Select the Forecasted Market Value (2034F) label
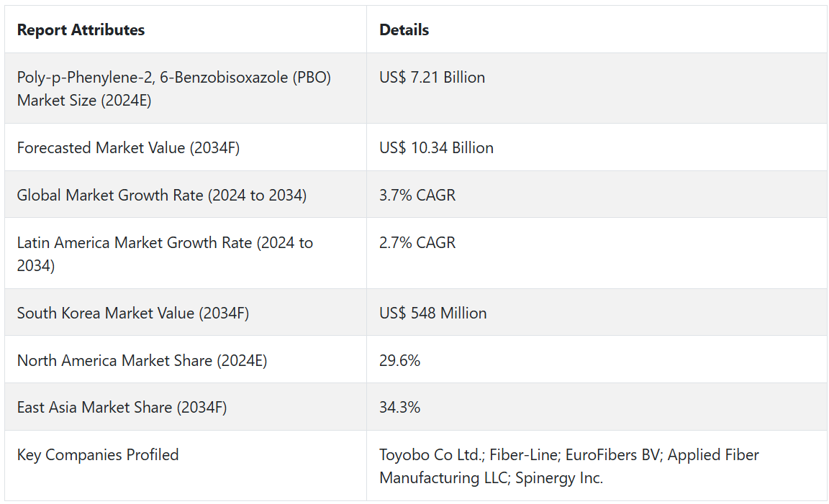This screenshot has height=504, width=829. (128, 148)
